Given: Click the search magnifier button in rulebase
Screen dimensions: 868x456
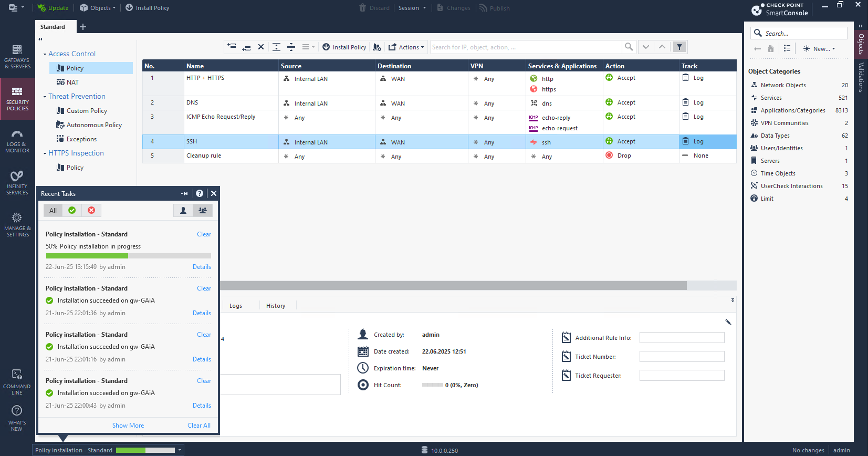Looking at the screenshot, I should pyautogui.click(x=629, y=47).
